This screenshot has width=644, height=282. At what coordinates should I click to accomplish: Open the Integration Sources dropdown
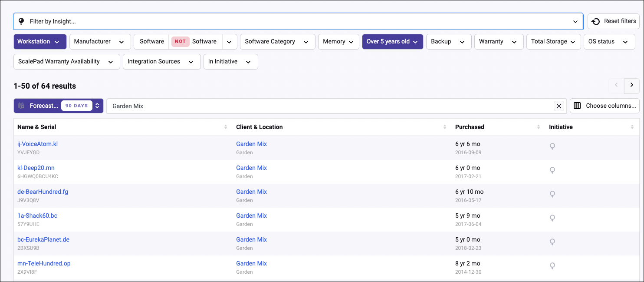tap(162, 62)
